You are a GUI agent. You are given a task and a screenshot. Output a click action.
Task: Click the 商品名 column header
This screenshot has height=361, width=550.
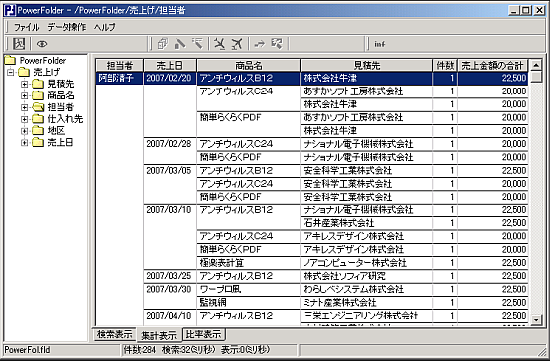point(249,66)
